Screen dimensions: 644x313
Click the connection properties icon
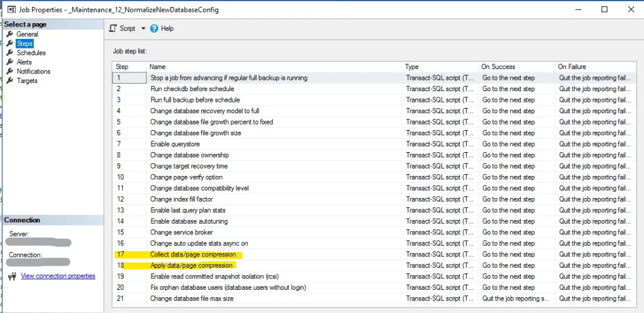coord(11,277)
